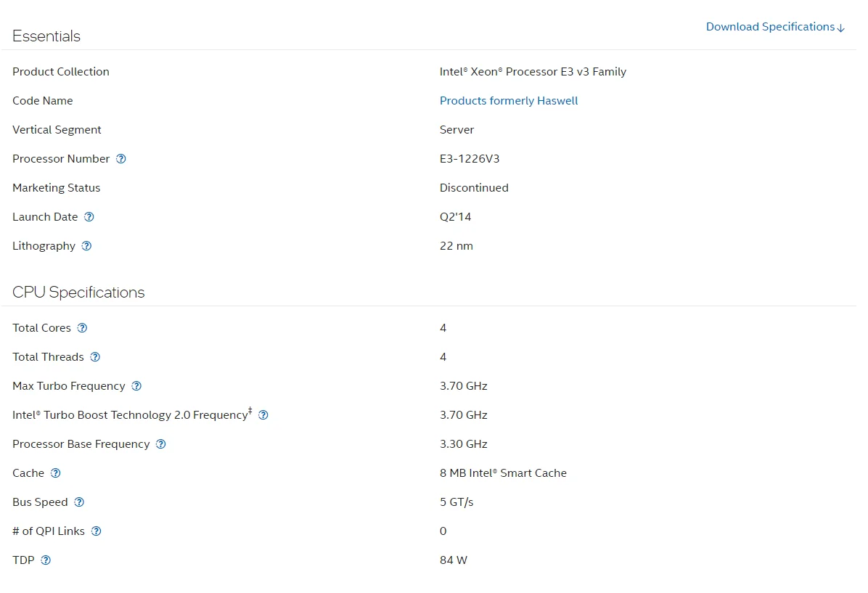
Task: Click the Marketing Status label
Action: pos(57,188)
